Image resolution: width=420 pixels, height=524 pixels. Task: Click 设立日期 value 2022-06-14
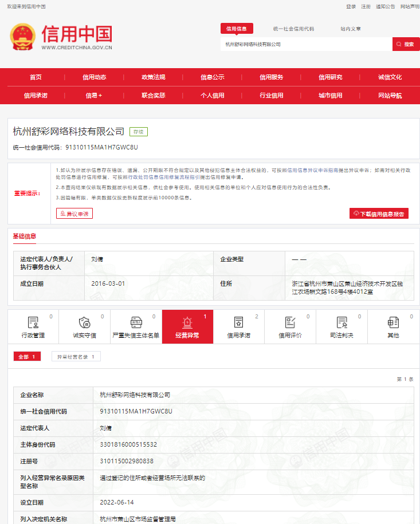(x=117, y=502)
